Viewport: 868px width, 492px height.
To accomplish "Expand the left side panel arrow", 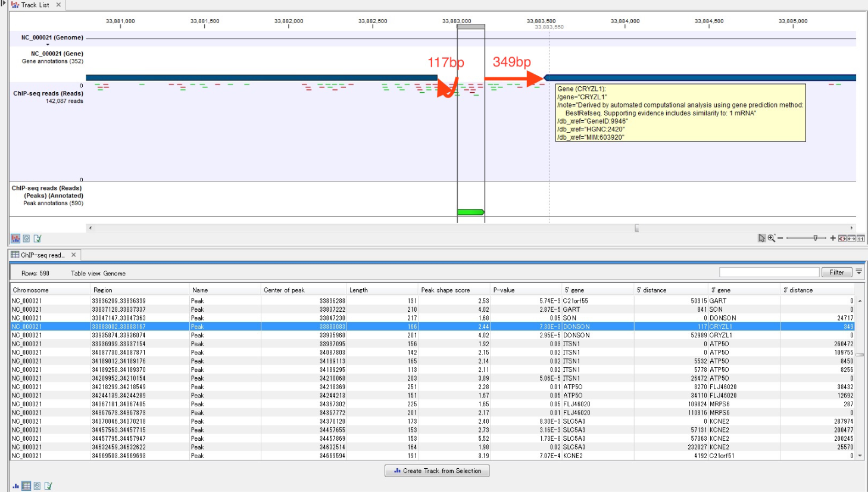I will (2, 4).
